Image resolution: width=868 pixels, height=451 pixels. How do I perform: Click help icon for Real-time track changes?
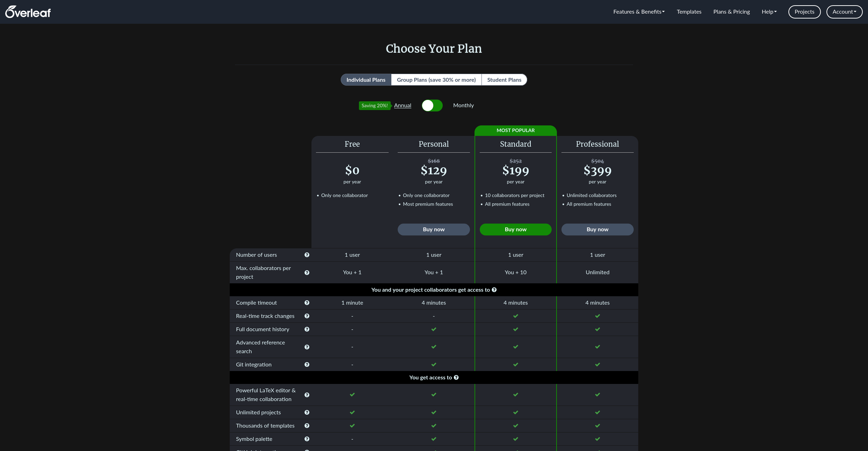click(307, 316)
